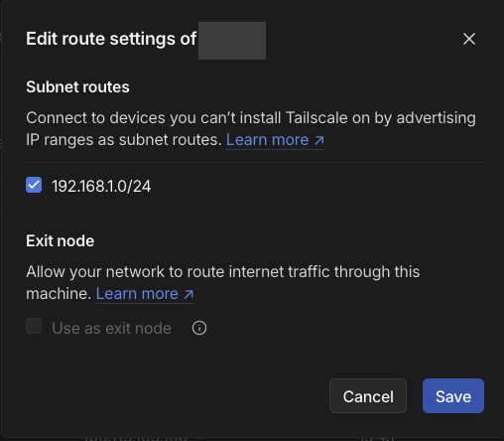This screenshot has height=441, width=504.
Task: Click the subnet routes description paragraph
Action: click(251, 129)
